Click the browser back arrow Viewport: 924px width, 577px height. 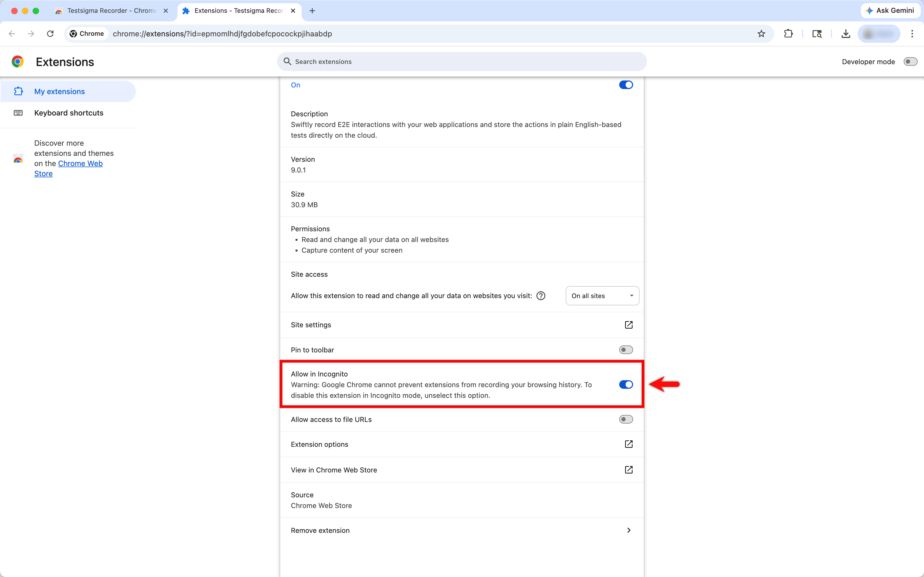click(x=12, y=34)
